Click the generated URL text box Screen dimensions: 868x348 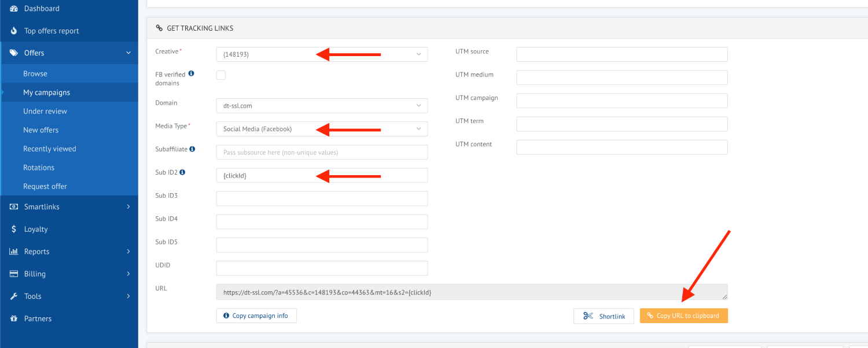[x=472, y=292]
